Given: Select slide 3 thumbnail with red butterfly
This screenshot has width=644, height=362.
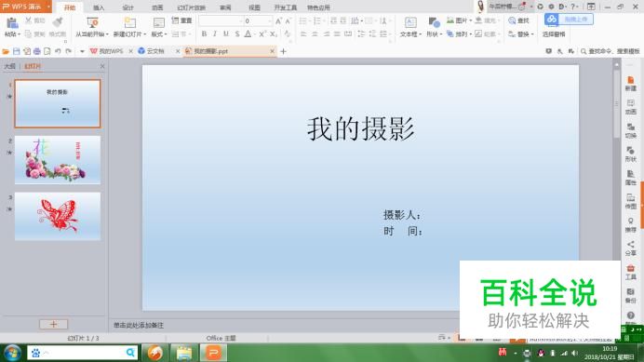Looking at the screenshot, I should point(58,216).
